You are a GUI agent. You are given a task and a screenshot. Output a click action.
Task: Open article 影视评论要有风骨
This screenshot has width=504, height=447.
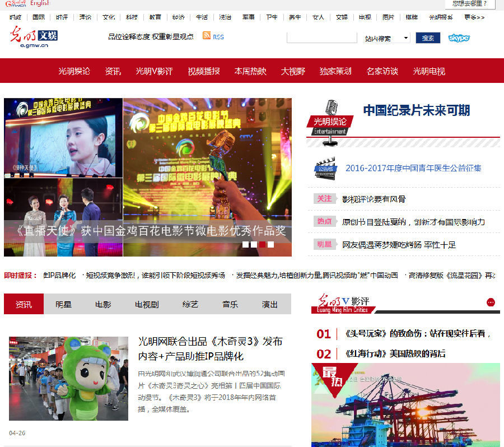tap(374, 199)
